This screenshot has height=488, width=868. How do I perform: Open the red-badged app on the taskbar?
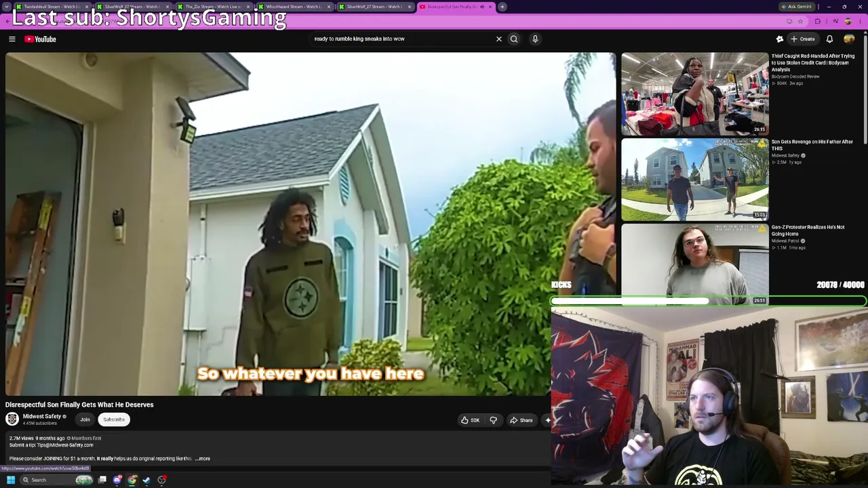(162, 480)
